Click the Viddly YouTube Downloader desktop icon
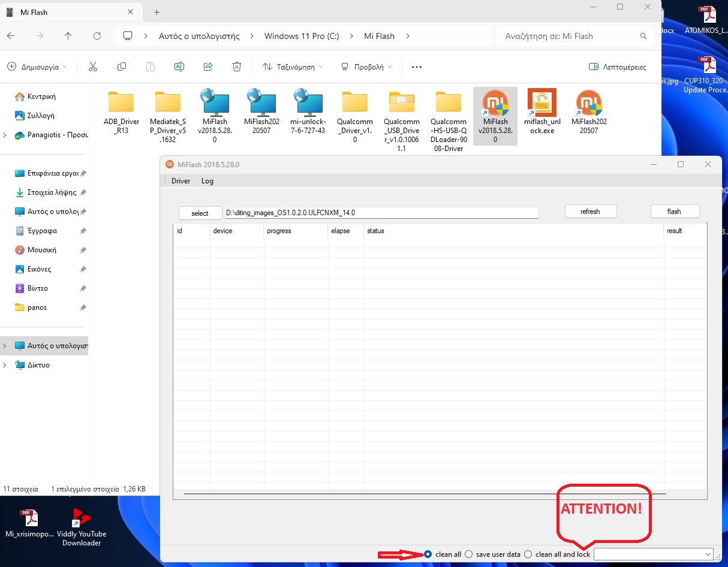Image resolution: width=728 pixels, height=567 pixels. pyautogui.click(x=82, y=528)
